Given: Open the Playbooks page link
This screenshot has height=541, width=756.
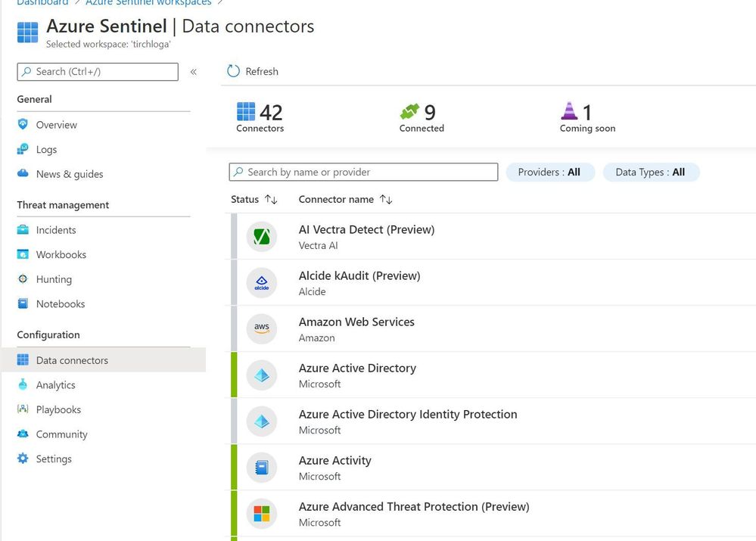Looking at the screenshot, I should (x=58, y=409).
